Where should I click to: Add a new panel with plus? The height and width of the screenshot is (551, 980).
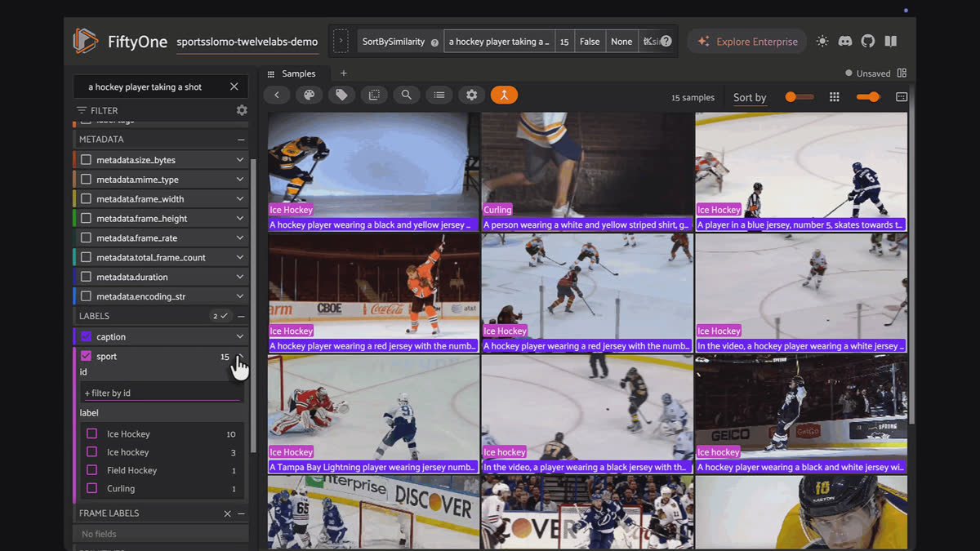coord(344,73)
